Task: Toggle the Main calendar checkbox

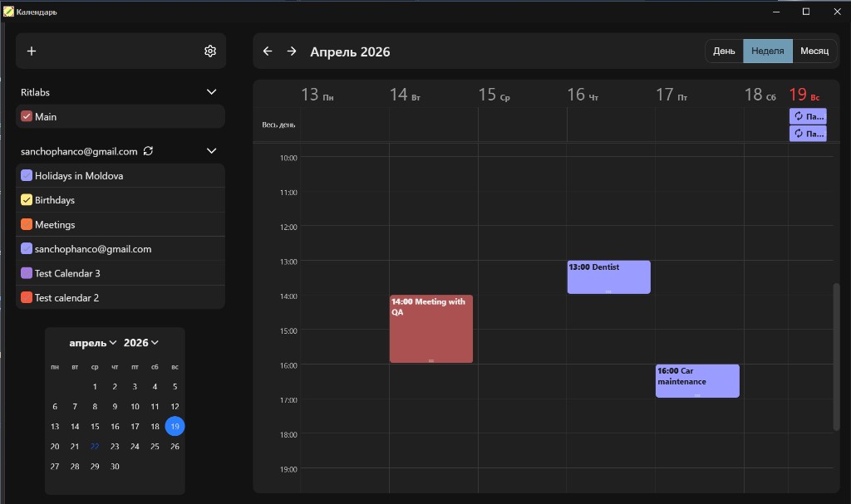Action: pyautogui.click(x=26, y=116)
